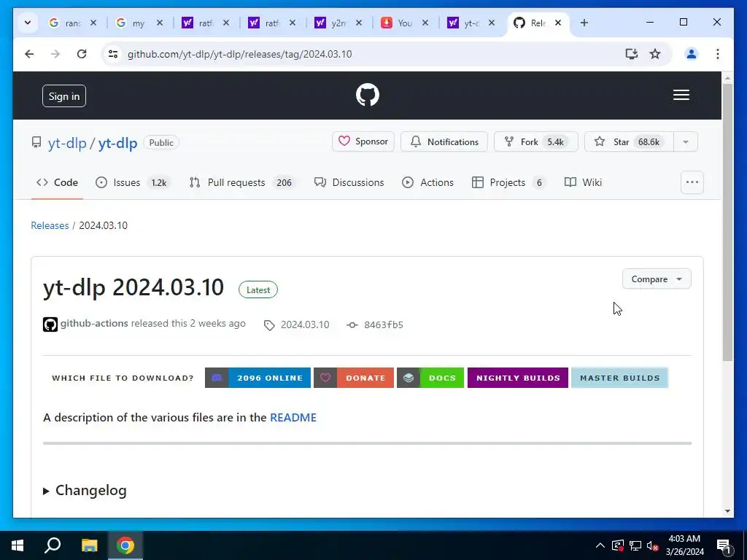Viewport: 747px width, 560px height.
Task: Open Chrome three-dot menu
Action: [x=718, y=54]
